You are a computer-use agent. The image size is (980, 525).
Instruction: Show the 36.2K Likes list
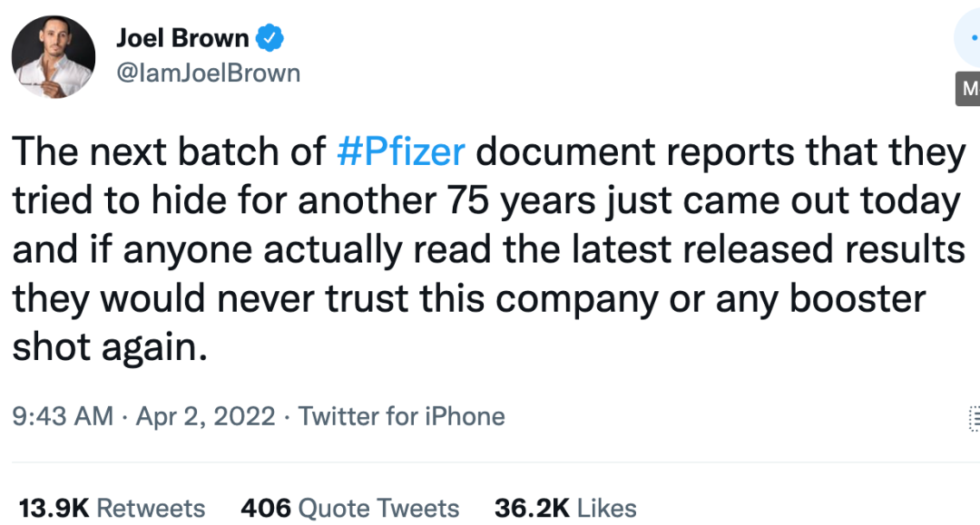(565, 508)
